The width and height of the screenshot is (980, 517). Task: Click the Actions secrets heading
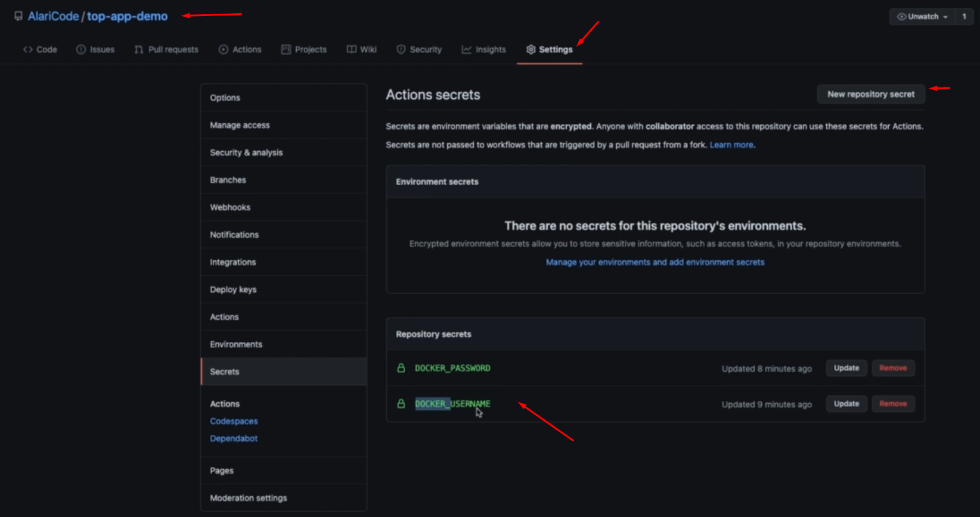coord(433,95)
